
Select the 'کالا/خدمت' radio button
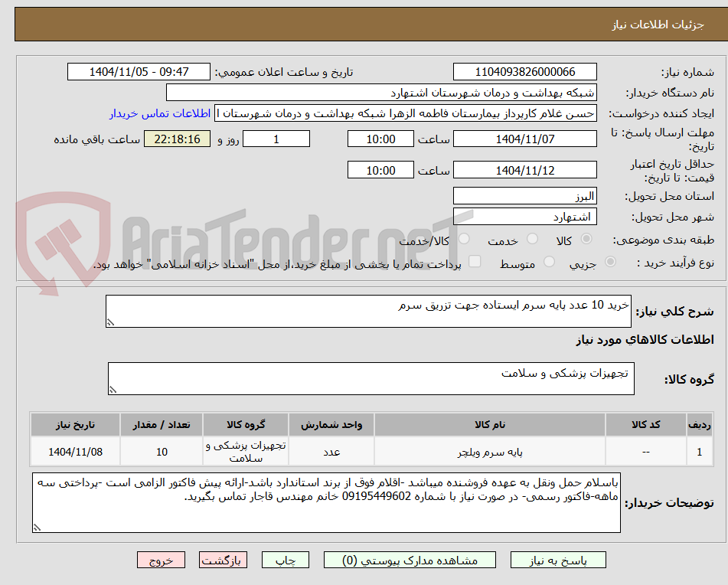pos(464,239)
